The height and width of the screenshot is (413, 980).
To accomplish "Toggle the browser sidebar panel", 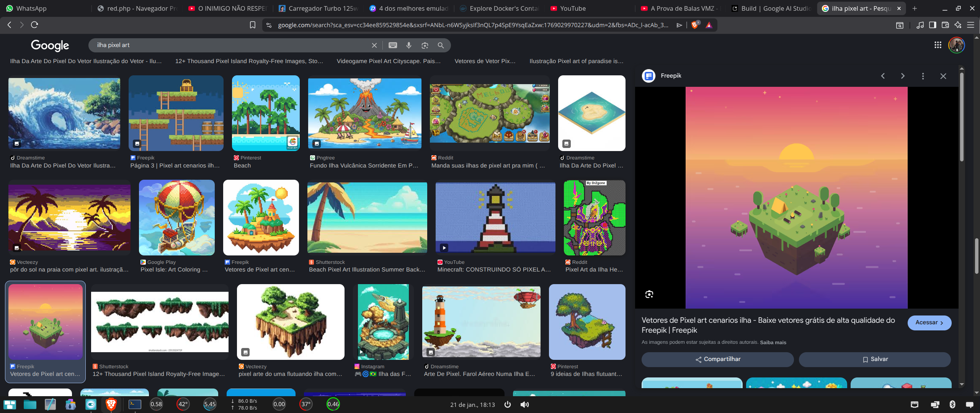I will tap(933, 25).
